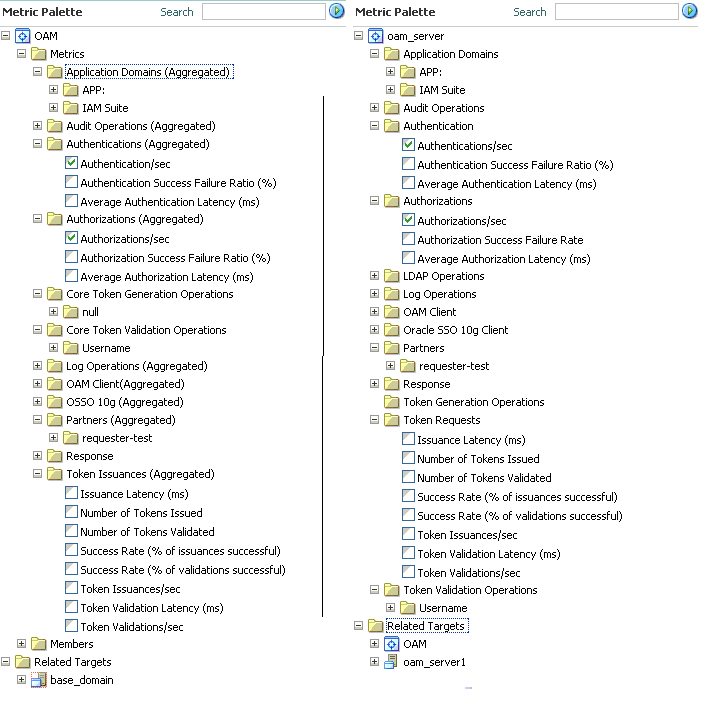This screenshot has height=711, width=711.
Task: Click the Partners (Aggregated) folder icon
Action: click(x=54, y=420)
